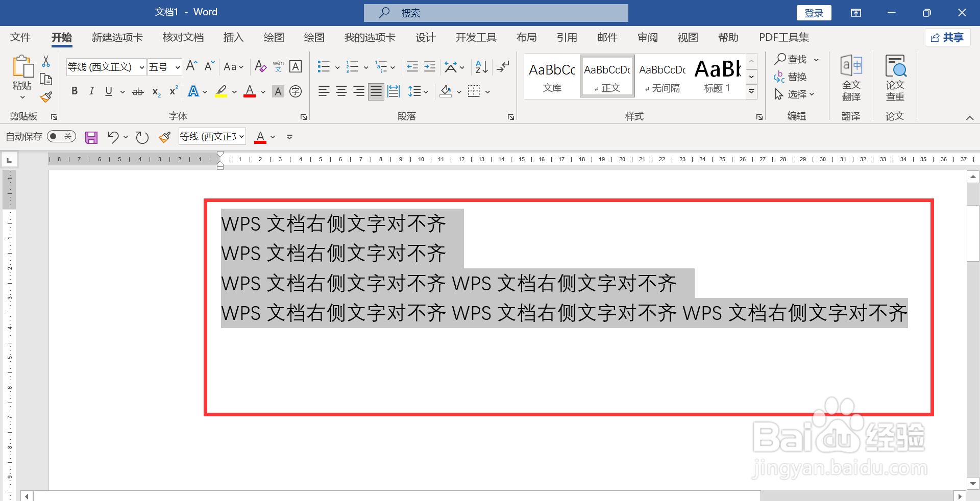Click the Save disk icon
Screen dimensions: 980x501
point(91,137)
